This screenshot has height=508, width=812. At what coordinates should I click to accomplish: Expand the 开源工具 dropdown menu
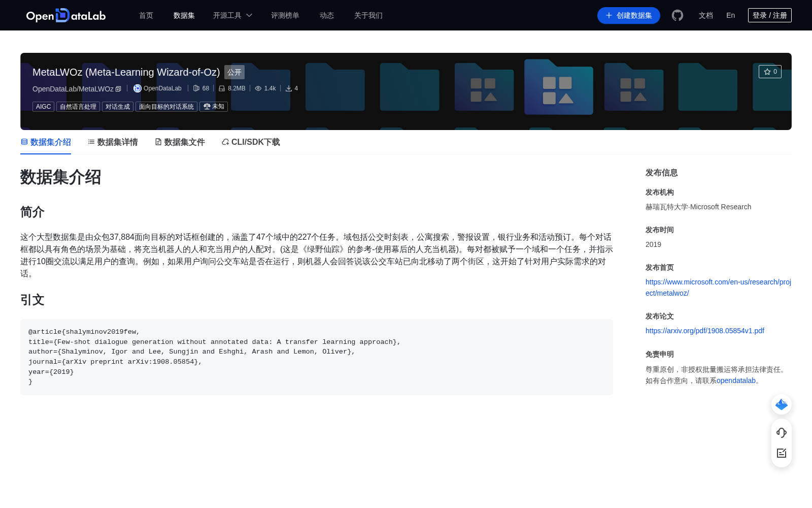[232, 15]
